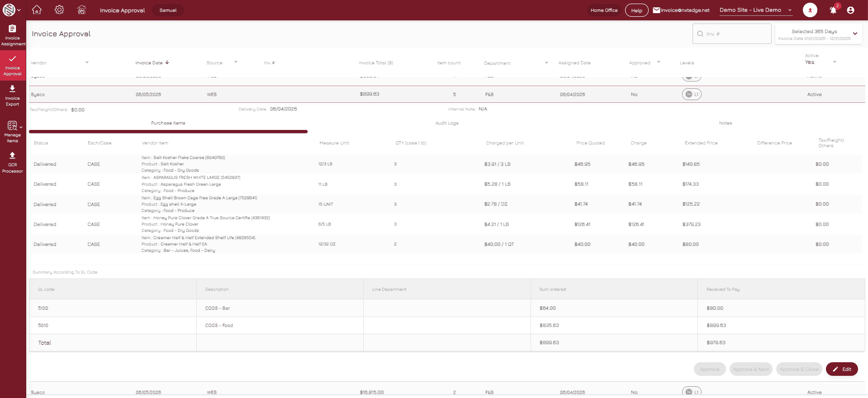
Task: Expand the Department filter dropdown
Action: point(546,62)
